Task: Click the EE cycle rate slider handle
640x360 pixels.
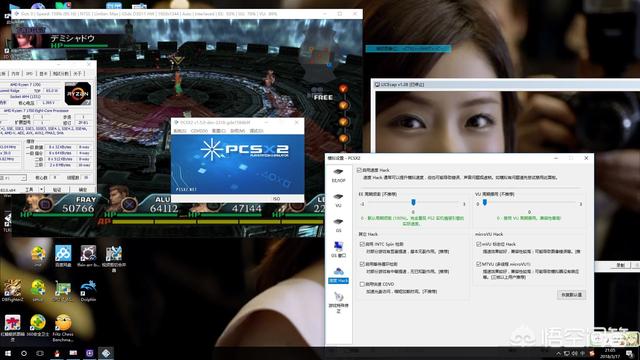Action: [413, 202]
